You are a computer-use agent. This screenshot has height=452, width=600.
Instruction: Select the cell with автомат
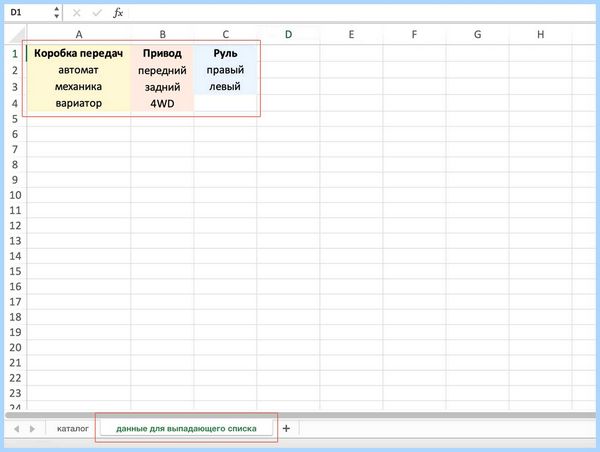click(79, 70)
